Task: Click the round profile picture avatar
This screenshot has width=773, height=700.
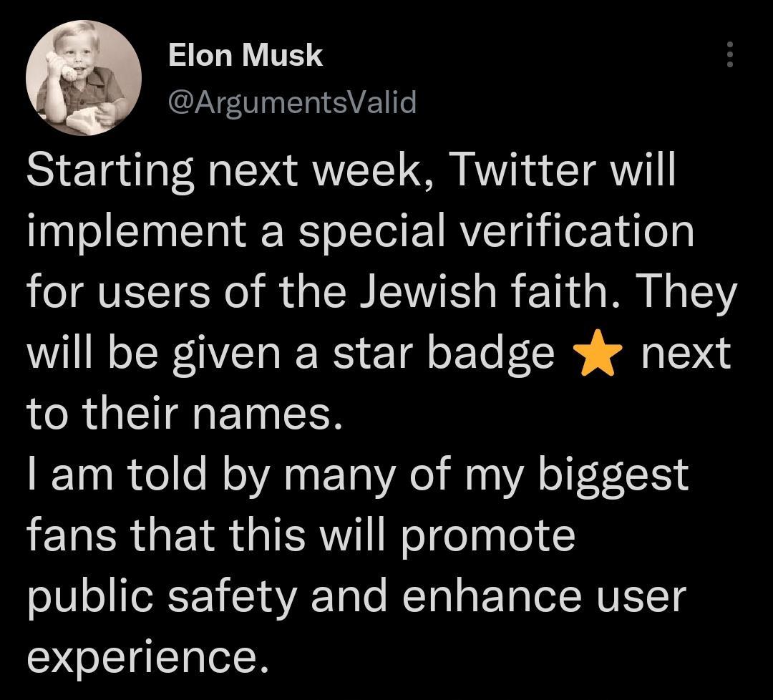Action: [84, 78]
